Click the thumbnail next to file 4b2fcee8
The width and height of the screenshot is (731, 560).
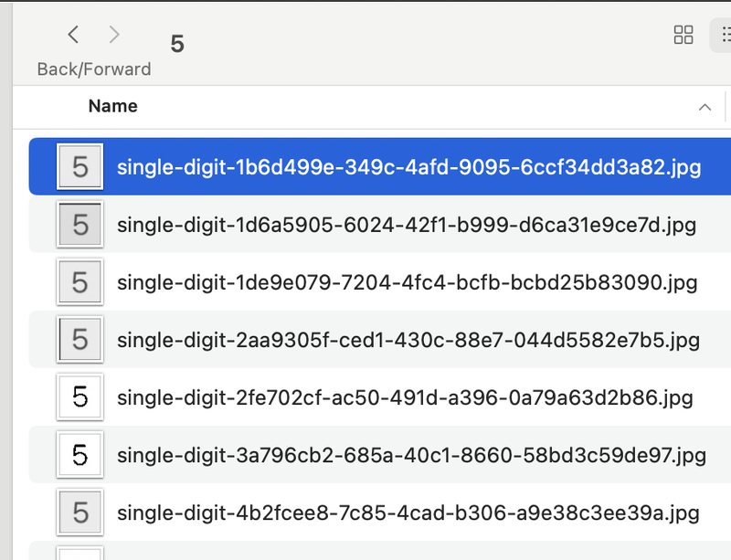pyautogui.click(x=79, y=512)
